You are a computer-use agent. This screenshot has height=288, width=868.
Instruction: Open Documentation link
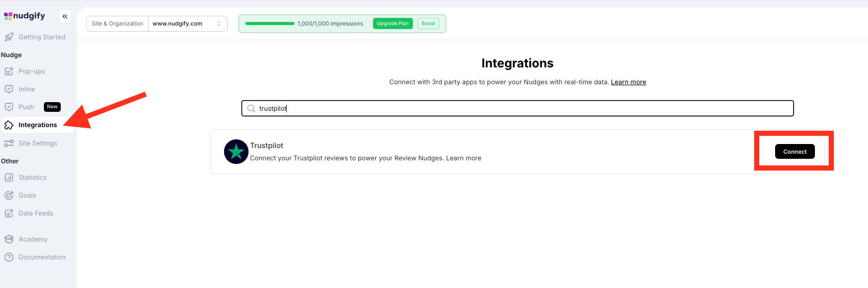(42, 257)
